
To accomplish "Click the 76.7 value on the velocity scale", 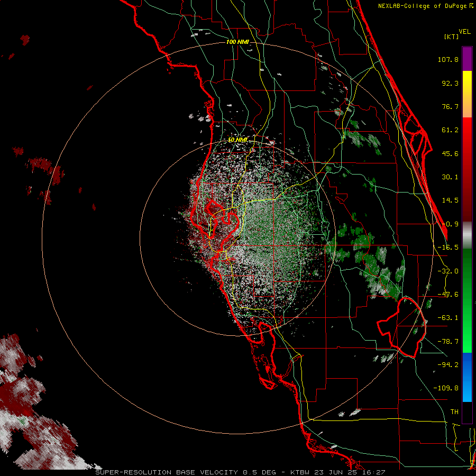I will pos(450,106).
